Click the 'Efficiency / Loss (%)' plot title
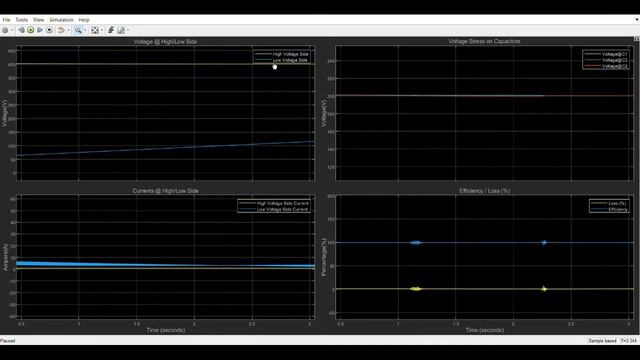 [x=484, y=191]
